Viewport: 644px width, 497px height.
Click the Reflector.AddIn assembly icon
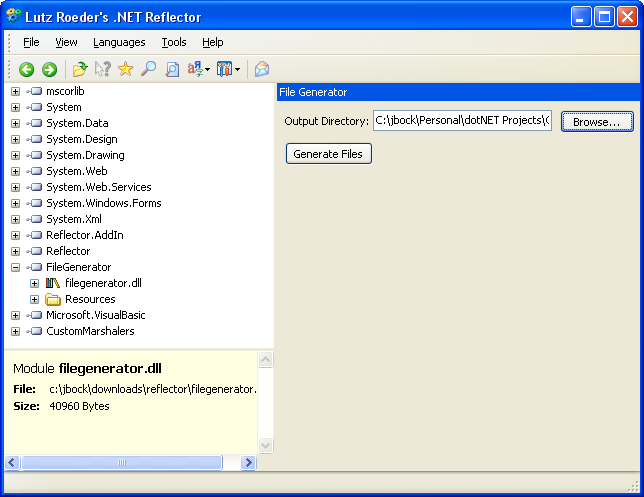34,235
